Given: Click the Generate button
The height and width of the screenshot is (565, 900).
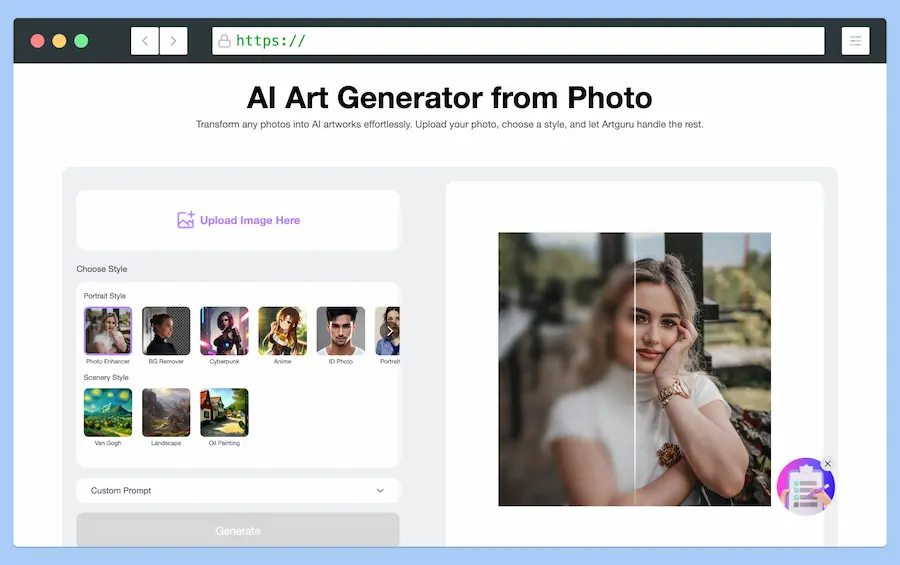Looking at the screenshot, I should [238, 531].
